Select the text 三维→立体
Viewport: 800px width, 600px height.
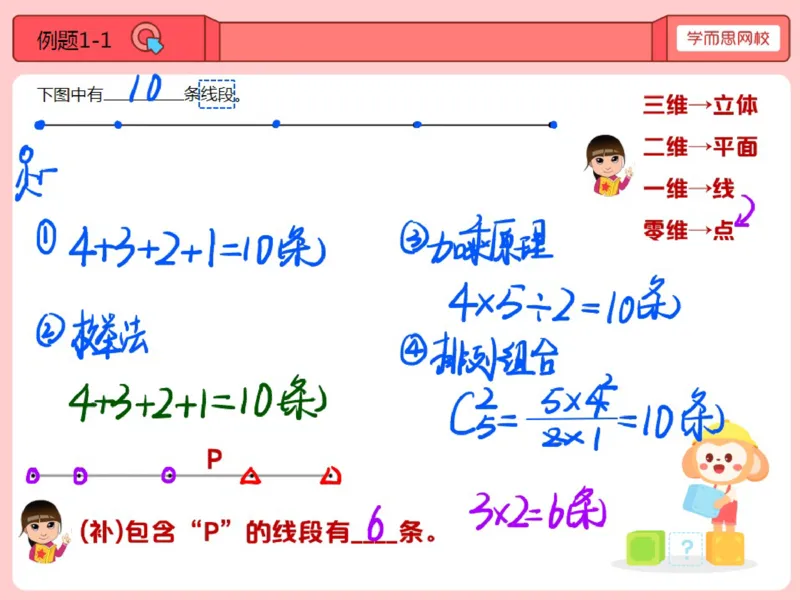[x=700, y=105]
